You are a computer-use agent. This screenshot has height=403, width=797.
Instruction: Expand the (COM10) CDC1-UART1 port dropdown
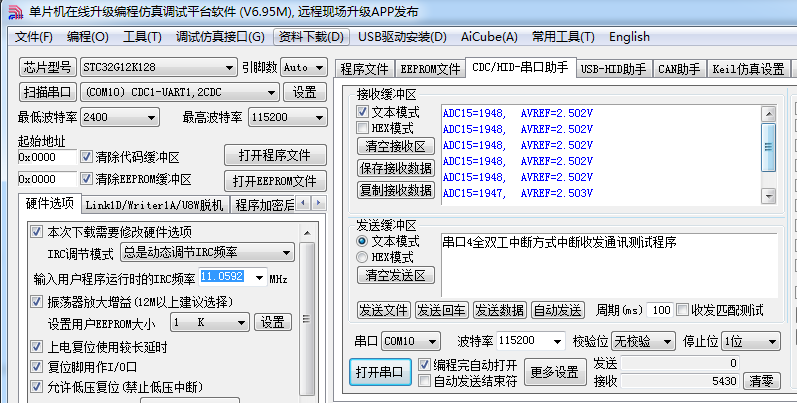pos(271,92)
